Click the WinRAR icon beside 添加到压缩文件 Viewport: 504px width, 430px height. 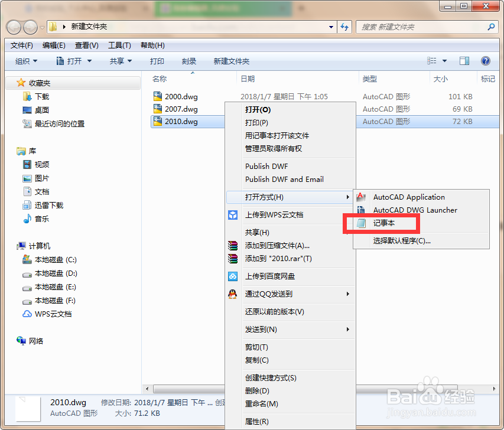coord(233,246)
